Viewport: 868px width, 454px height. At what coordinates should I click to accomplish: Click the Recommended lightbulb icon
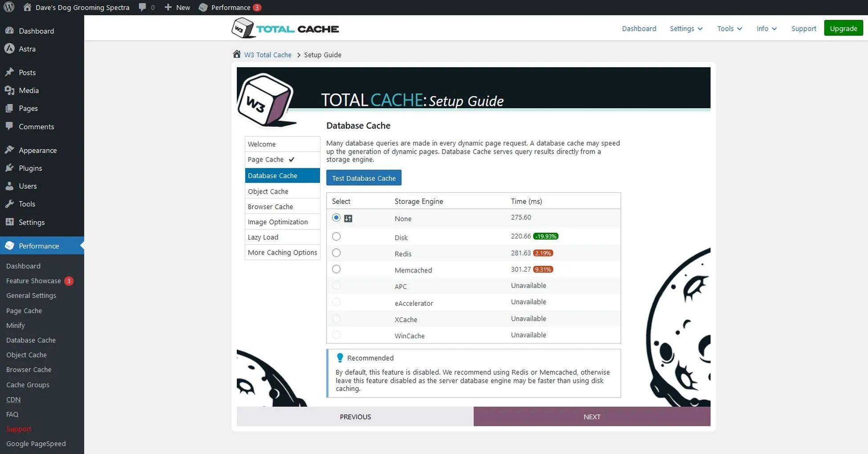340,358
